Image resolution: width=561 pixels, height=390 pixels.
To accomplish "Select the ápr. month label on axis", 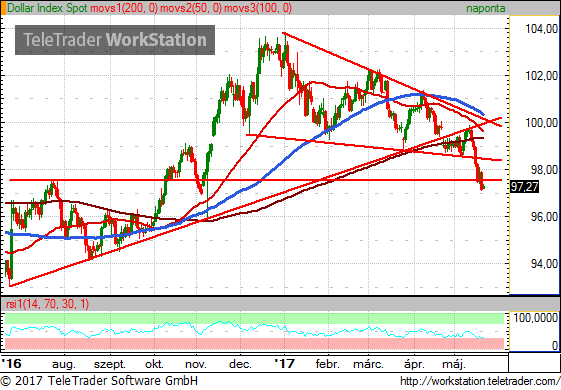I will [414, 365].
